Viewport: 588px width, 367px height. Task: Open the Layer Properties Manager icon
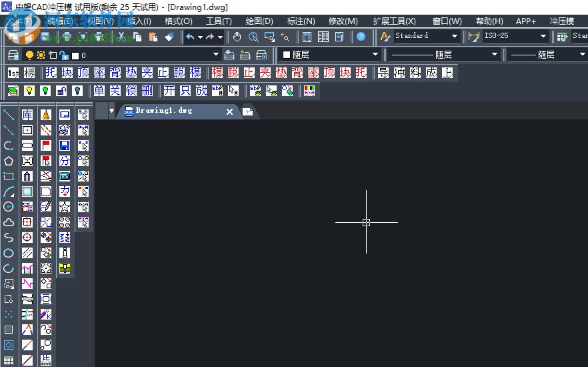(13, 55)
